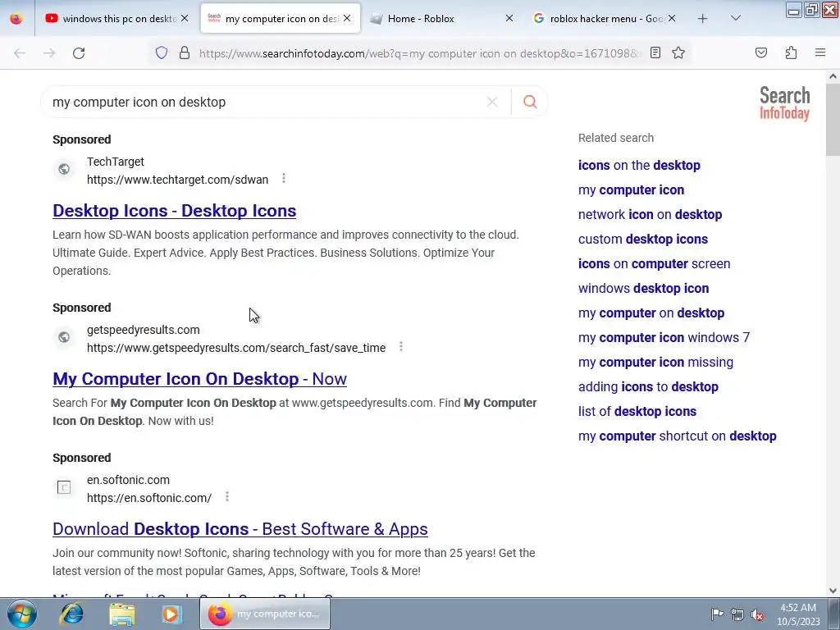Click the page scrollbar up arrow
Screen dimensions: 840x630
coord(833,76)
